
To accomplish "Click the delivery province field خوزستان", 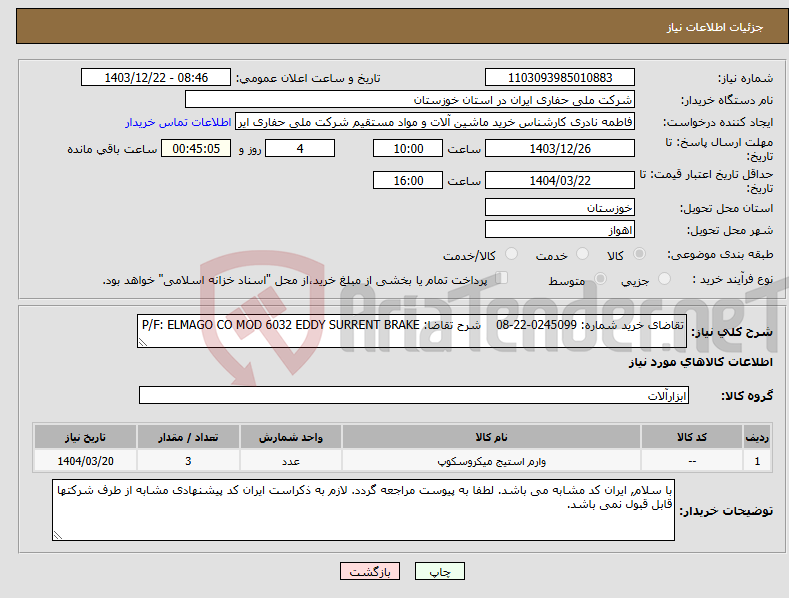I will (560, 207).
